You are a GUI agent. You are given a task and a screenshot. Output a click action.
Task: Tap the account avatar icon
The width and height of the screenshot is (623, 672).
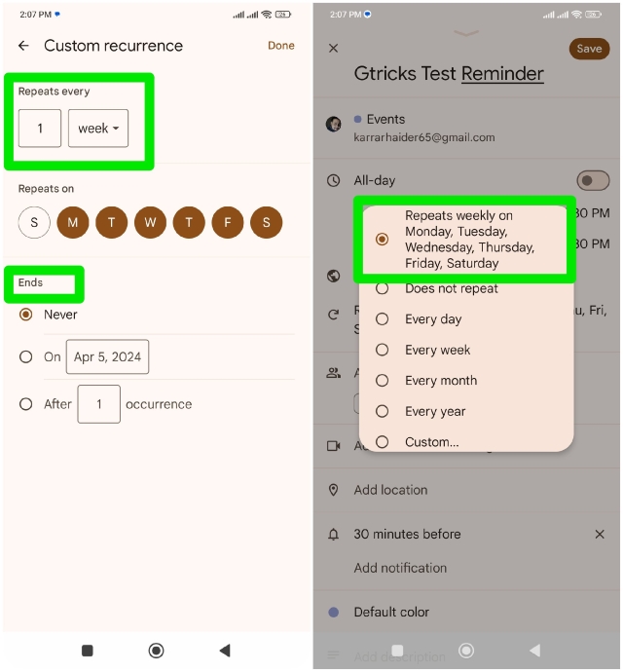(334, 125)
